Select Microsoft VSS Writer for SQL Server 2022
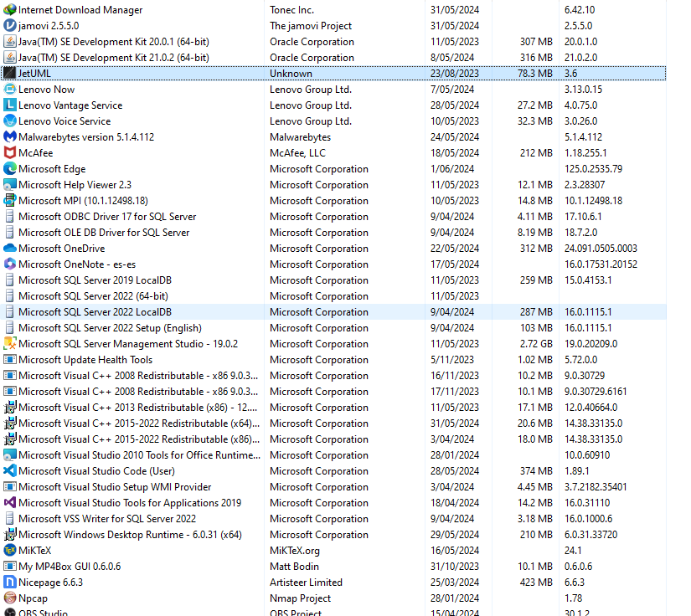This screenshot has height=616, width=691. (x=107, y=519)
